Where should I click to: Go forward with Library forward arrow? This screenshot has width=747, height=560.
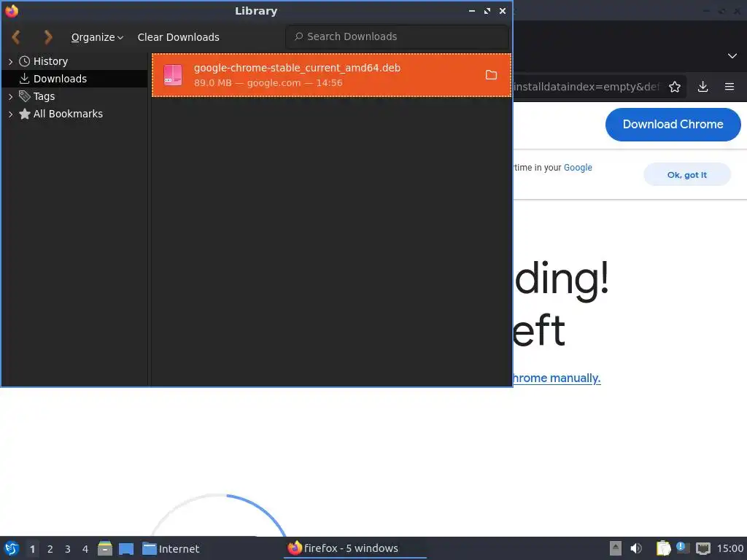(x=47, y=37)
